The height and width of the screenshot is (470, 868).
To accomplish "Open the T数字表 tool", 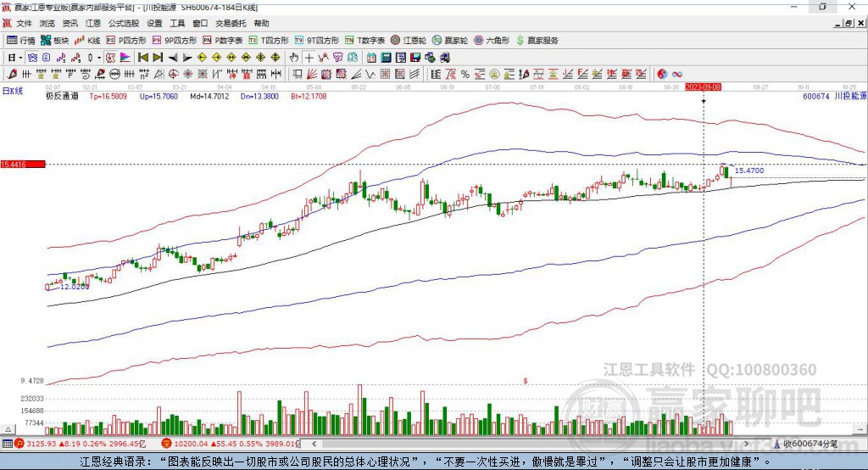I will click(x=364, y=41).
